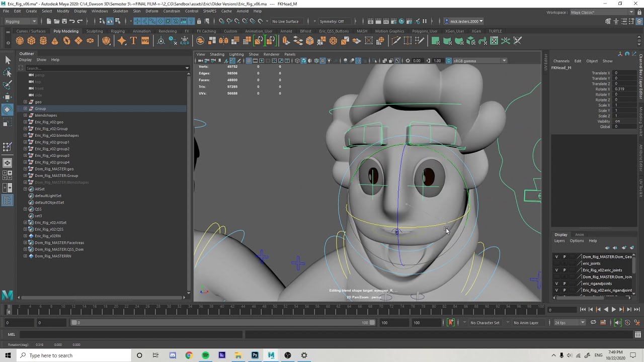Create a polygon torus from the shelf

click(66, 41)
